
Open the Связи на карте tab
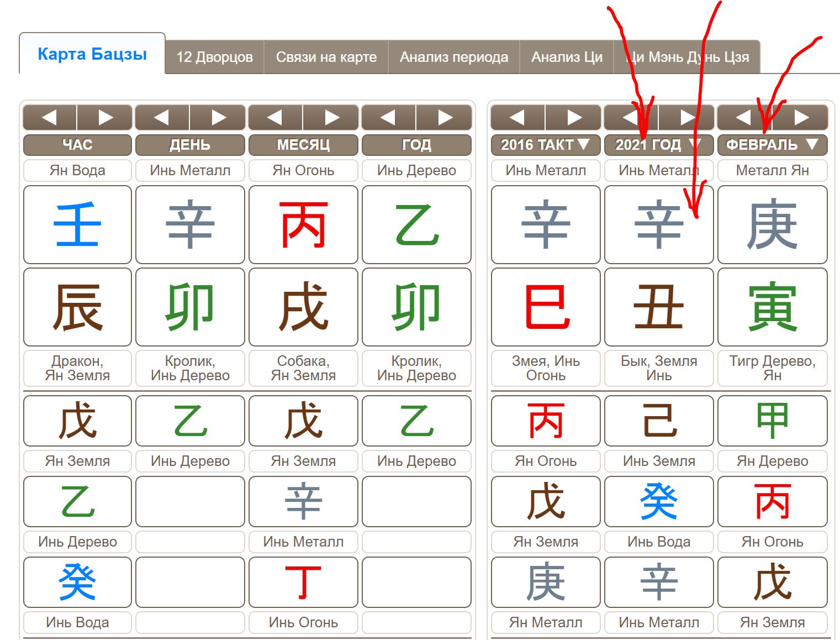[326, 57]
